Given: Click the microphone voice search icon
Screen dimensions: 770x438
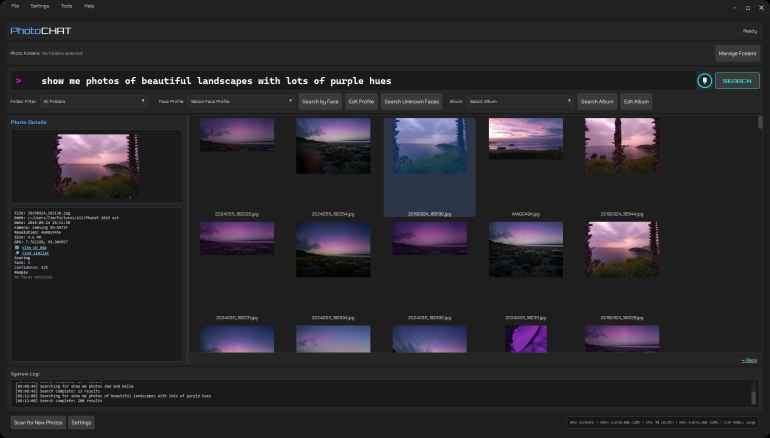Looking at the screenshot, I should [704, 81].
